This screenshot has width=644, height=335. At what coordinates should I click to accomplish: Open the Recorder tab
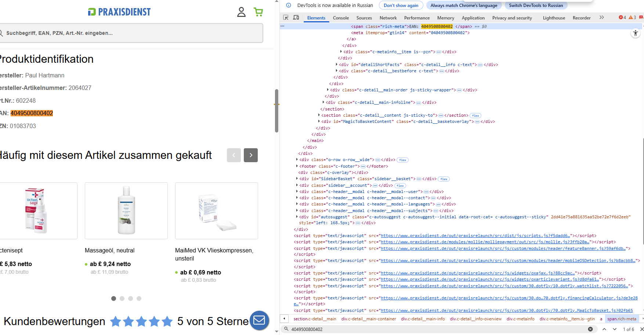(x=582, y=18)
